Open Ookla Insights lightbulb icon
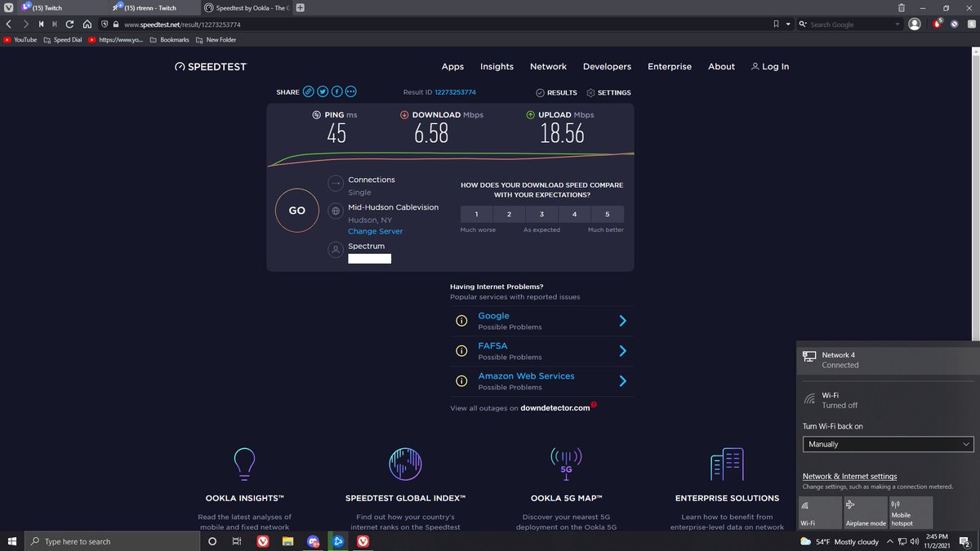The width and height of the screenshot is (980, 551). 243,463
